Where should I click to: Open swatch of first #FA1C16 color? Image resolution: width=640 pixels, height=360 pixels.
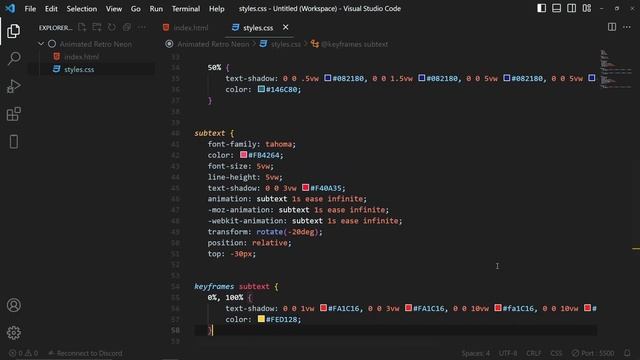pos(324,308)
